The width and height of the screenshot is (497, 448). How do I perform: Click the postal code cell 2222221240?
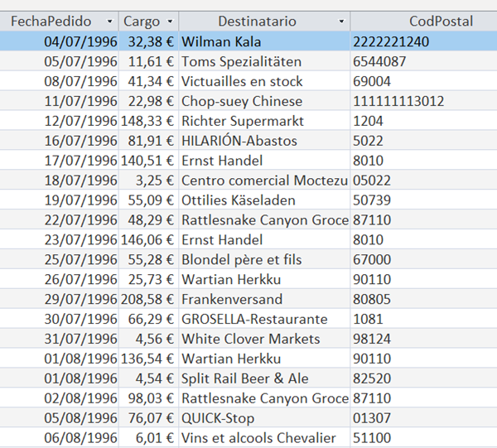[x=422, y=41]
